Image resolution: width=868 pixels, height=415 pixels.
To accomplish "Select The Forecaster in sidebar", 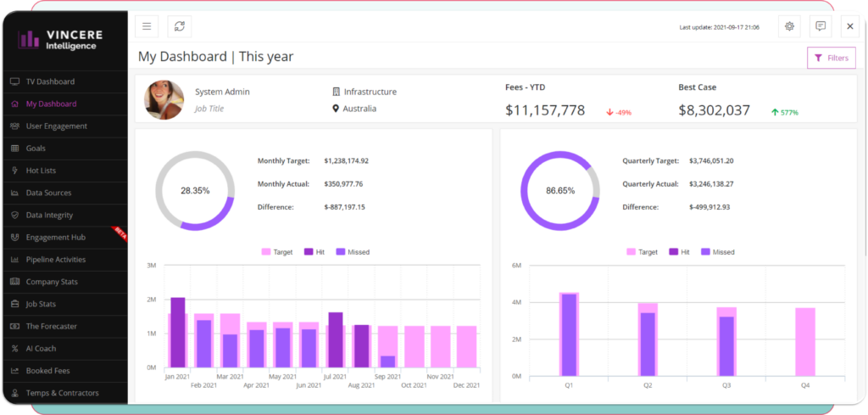I will click(x=51, y=326).
